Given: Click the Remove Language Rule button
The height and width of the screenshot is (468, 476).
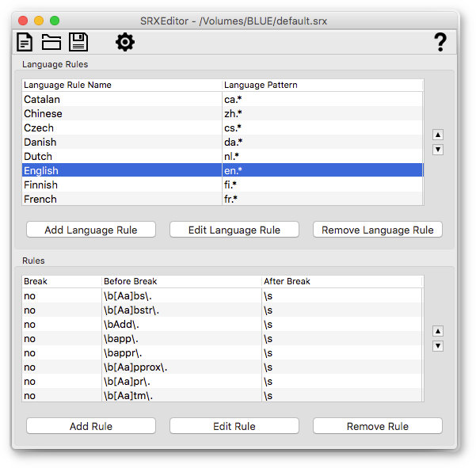Looking at the screenshot, I should (x=377, y=230).
